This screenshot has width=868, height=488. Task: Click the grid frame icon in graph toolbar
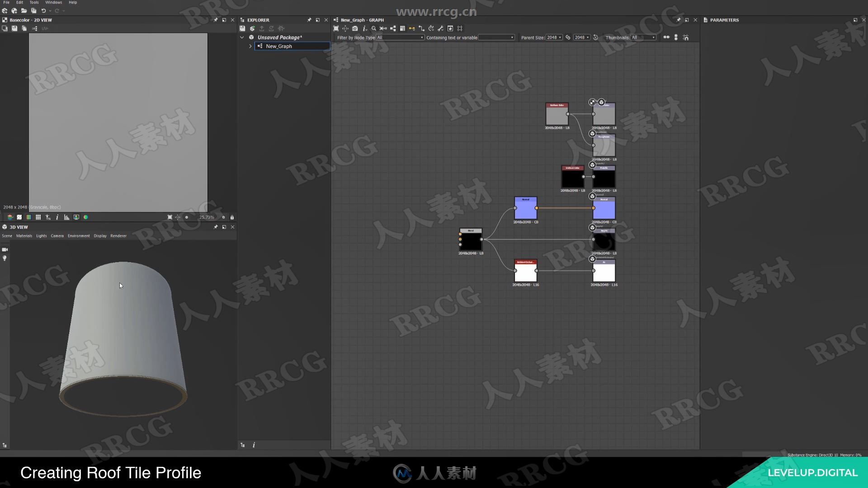pyautogui.click(x=460, y=28)
